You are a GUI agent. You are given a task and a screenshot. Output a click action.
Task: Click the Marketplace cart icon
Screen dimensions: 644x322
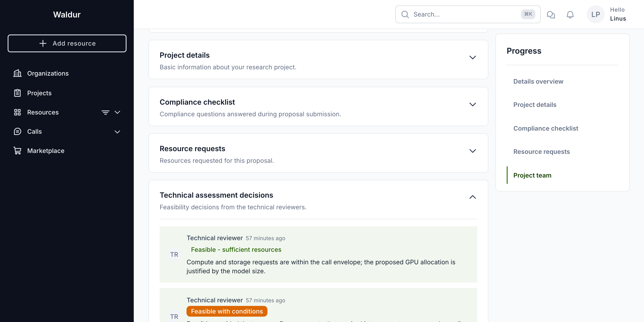17,151
